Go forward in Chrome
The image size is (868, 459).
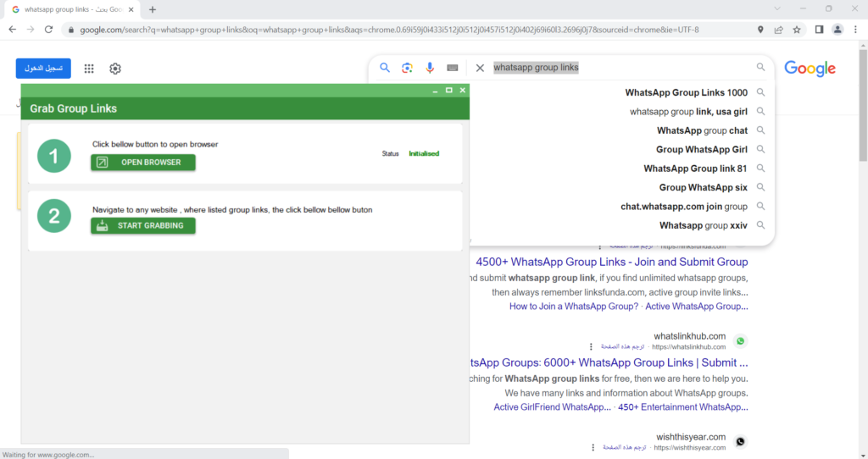[31, 30]
